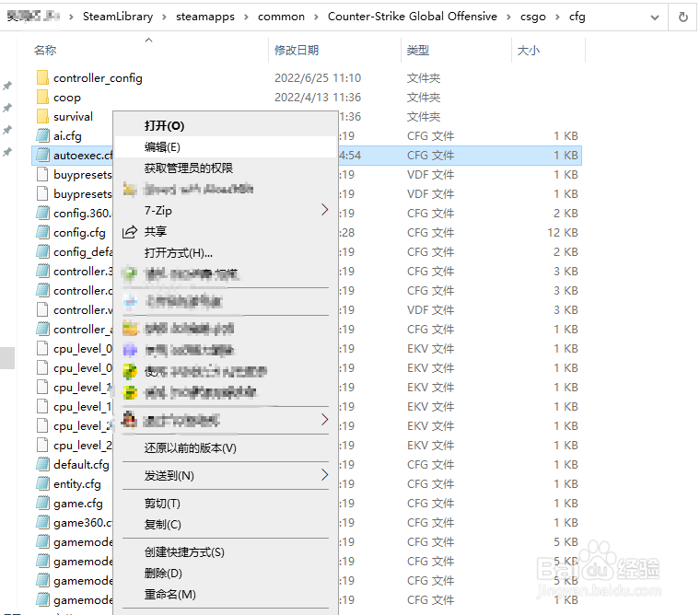700x615 pixels.
Task: Expand the chevron after Counter-Strike Global Offensive
Action: point(508,17)
